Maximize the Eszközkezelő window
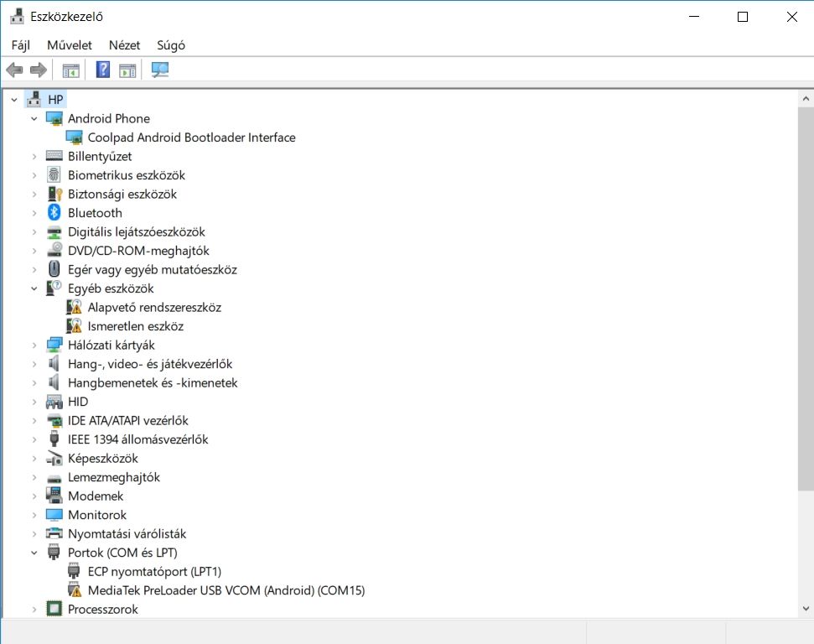 point(743,17)
